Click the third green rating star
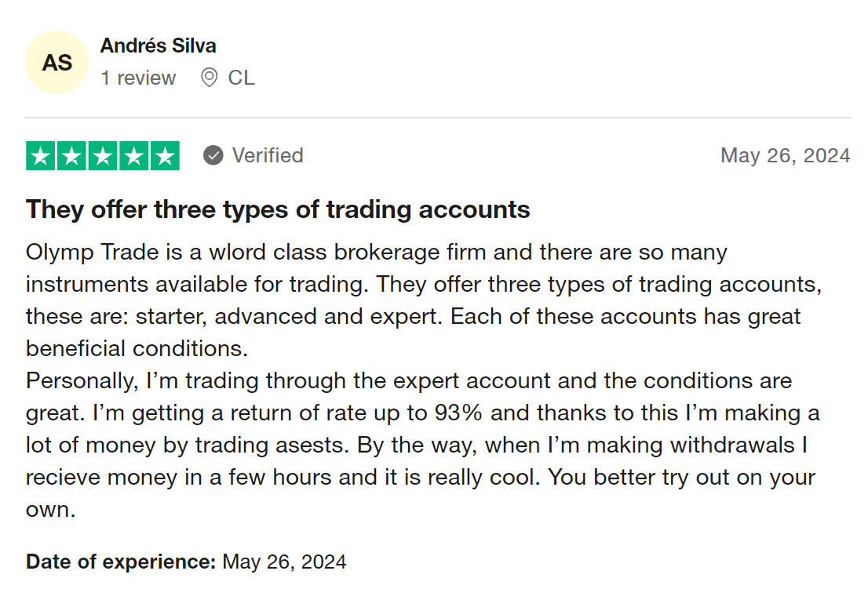 (x=102, y=156)
